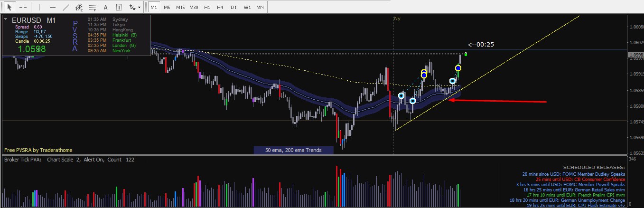Activate the crosshair tool

click(23, 8)
